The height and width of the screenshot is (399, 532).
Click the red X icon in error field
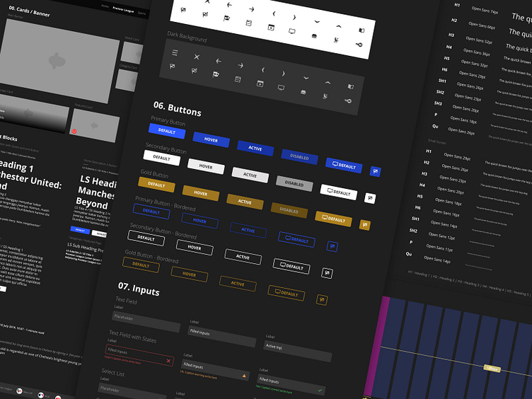(x=168, y=361)
